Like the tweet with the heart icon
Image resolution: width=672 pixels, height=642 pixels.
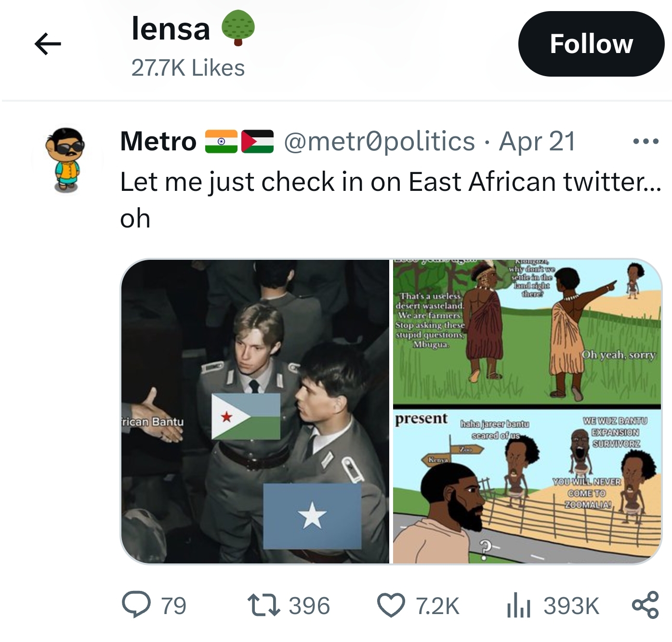click(391, 605)
